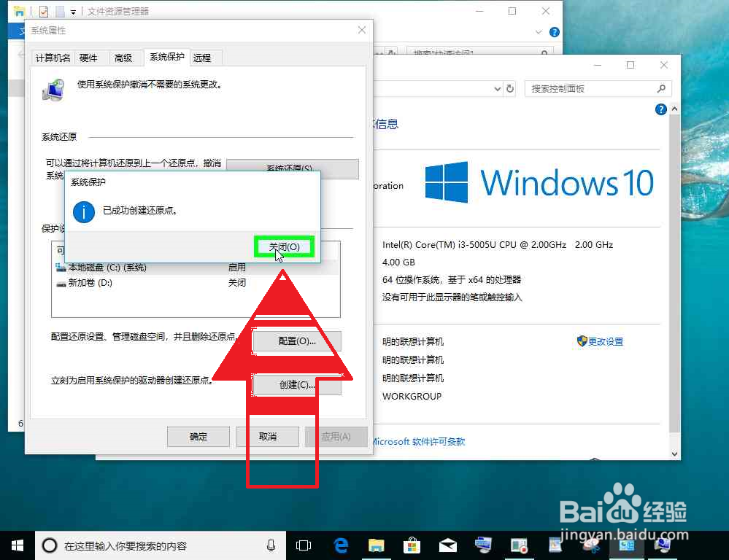729x560 pixels.
Task: Open the quick access toolbar customize dropdown
Action: coord(72,11)
